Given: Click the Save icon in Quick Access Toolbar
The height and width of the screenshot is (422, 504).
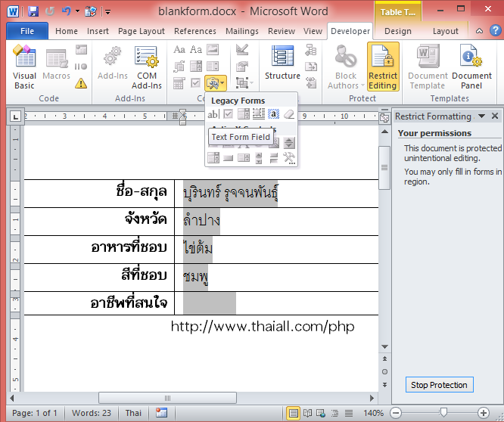Looking at the screenshot, I should [33, 11].
